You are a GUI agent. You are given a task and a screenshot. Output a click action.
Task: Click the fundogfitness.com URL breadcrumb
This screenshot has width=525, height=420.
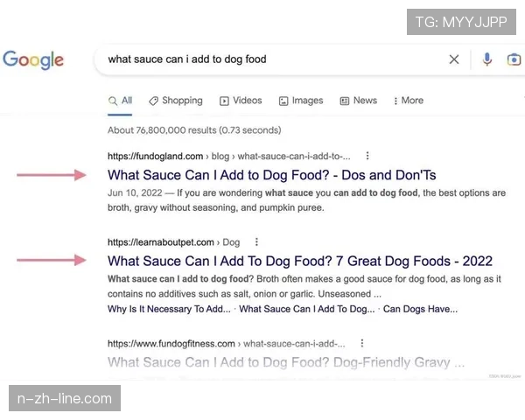coord(227,344)
